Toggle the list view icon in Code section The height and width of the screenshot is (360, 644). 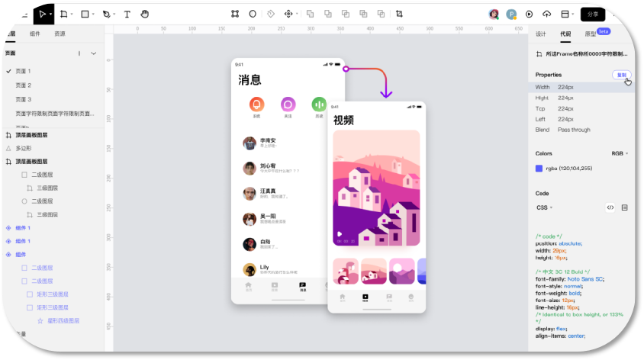coord(625,207)
